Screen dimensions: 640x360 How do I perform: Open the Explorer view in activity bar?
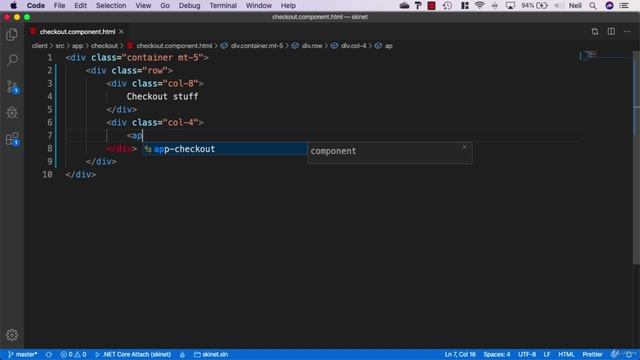[12, 35]
